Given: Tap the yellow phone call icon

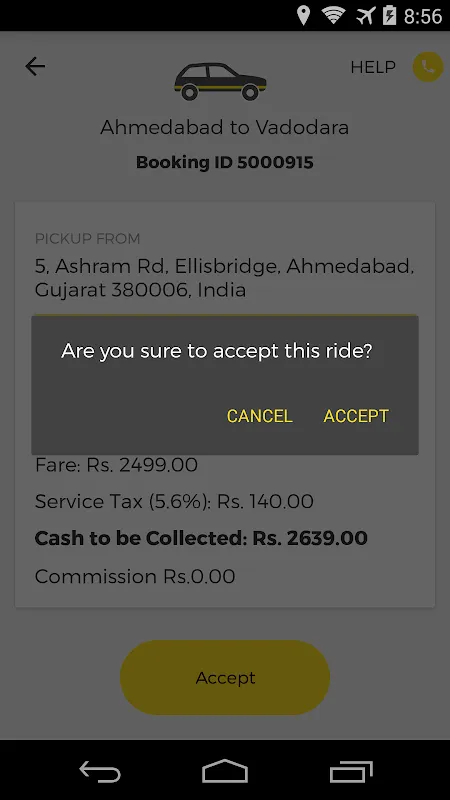Looking at the screenshot, I should 428,67.
